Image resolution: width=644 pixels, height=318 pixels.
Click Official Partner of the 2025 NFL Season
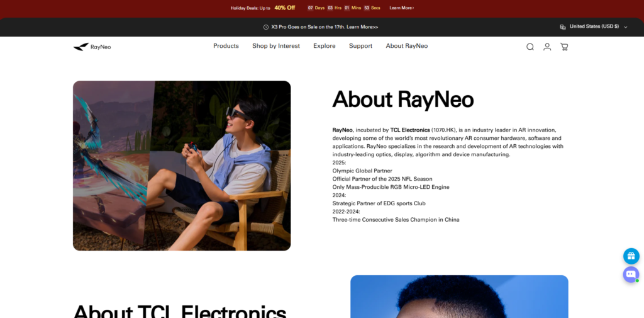(382, 179)
